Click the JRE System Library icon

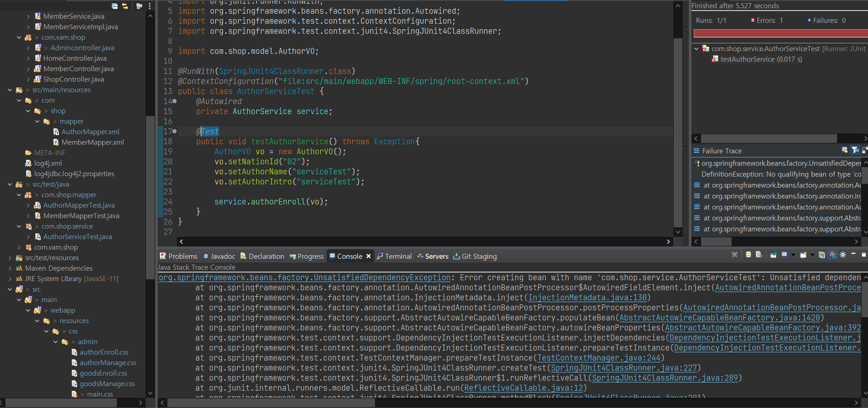click(19, 279)
